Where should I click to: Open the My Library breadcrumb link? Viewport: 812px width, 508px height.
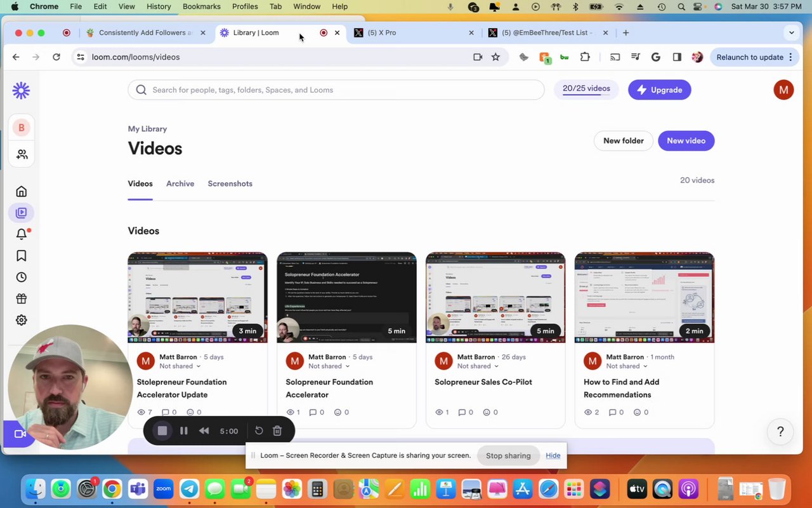(147, 129)
